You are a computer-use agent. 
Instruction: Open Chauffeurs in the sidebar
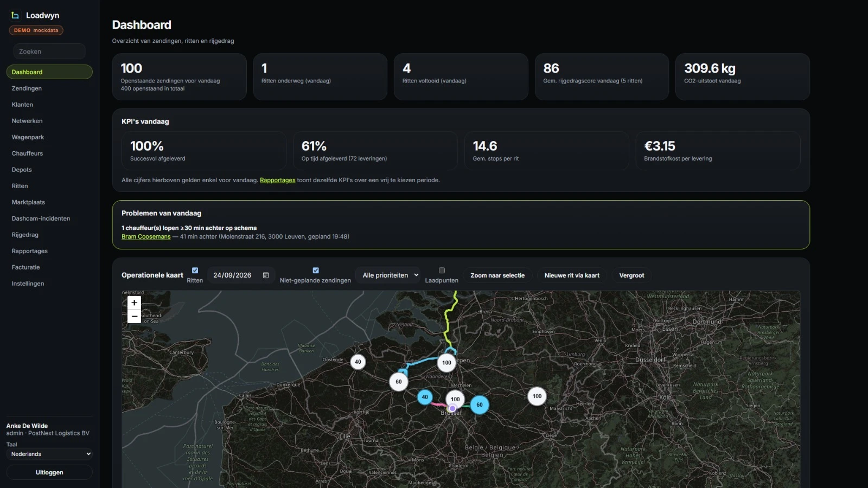49,153
